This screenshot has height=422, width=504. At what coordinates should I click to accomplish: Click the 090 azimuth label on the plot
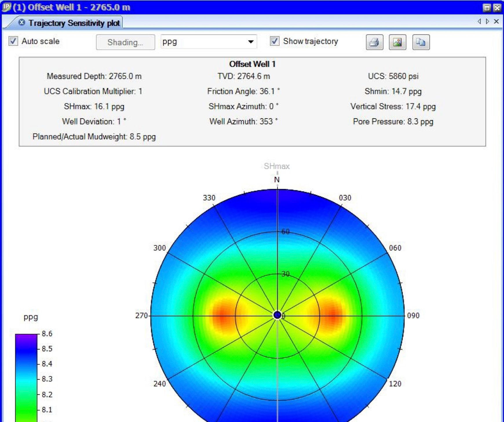point(414,315)
